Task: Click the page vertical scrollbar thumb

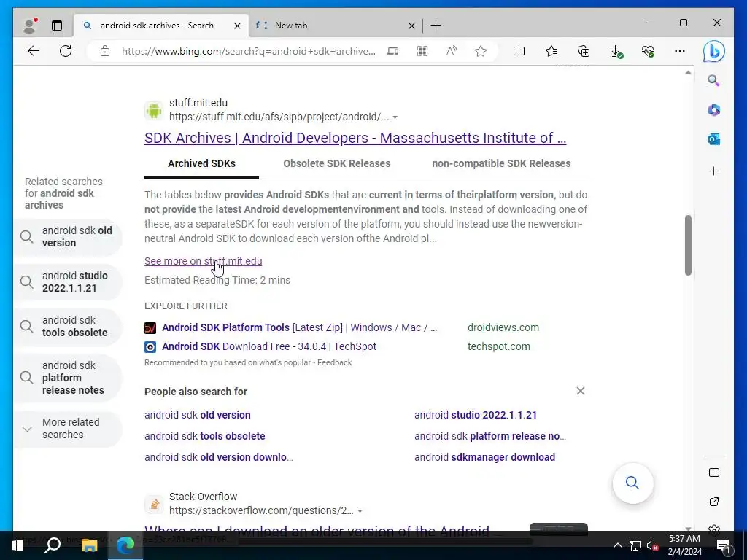Action: 688,245
